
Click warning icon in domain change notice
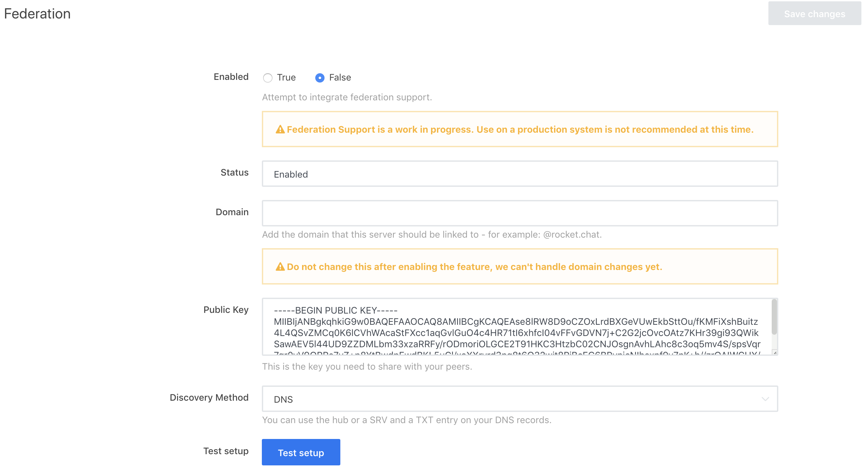tap(280, 267)
